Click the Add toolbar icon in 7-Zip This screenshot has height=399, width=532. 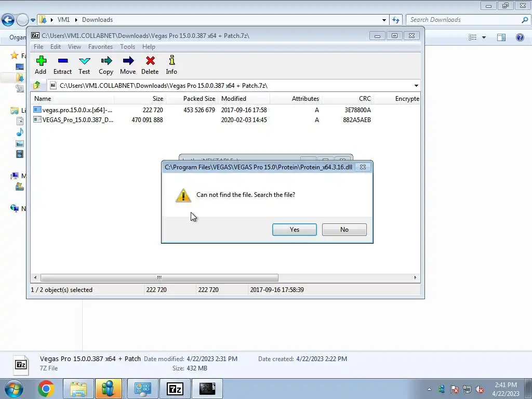coord(41,65)
